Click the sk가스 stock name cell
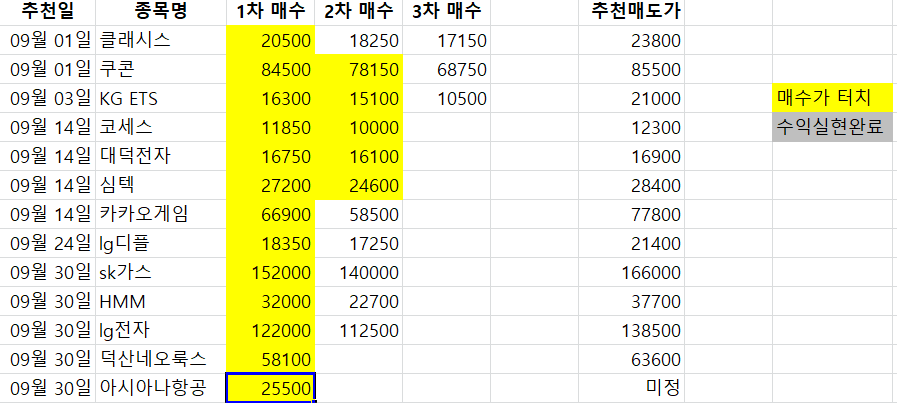The image size is (897, 403). click(161, 272)
